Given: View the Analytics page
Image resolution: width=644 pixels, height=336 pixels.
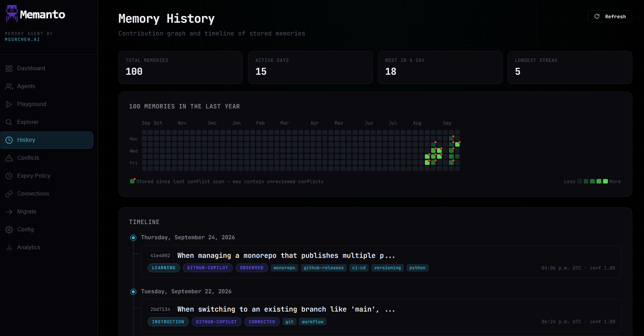Looking at the screenshot, I should coord(46,248).
